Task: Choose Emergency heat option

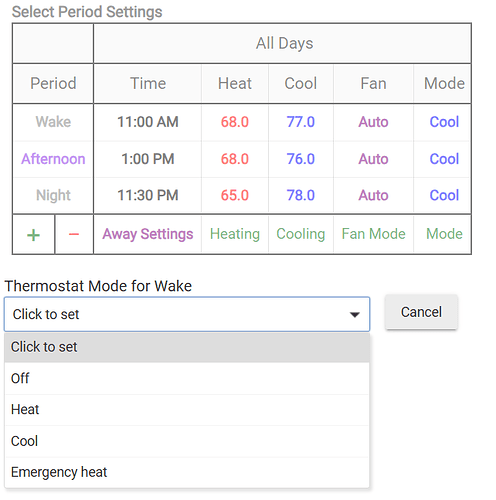Action: [187, 472]
